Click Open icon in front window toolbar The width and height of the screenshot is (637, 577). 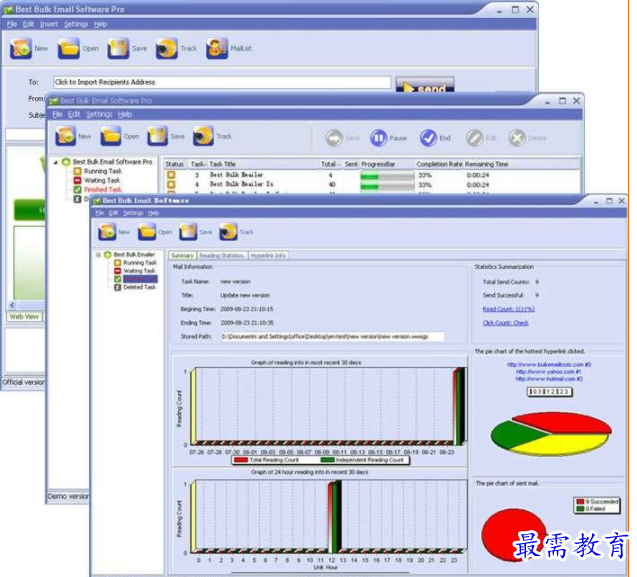(147, 232)
